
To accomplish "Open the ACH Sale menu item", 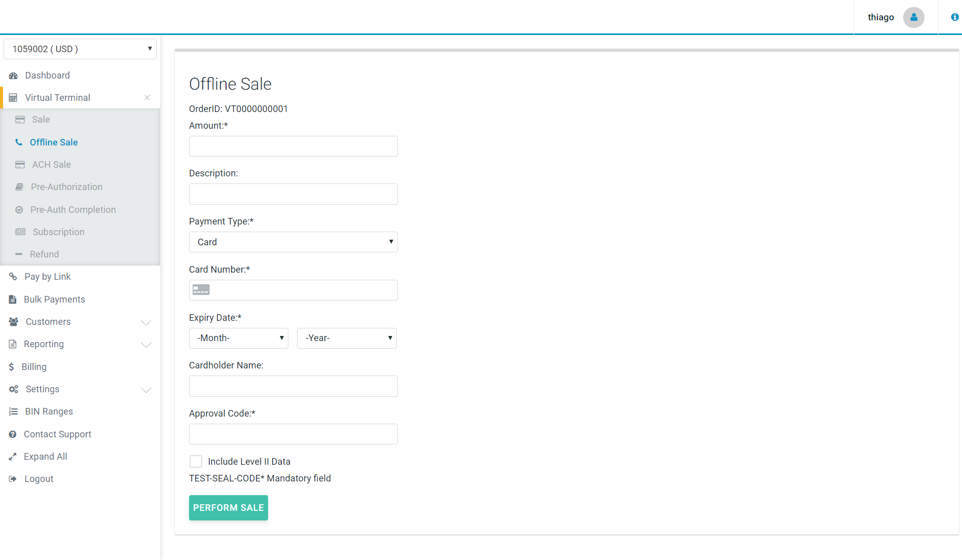I will (x=51, y=165).
